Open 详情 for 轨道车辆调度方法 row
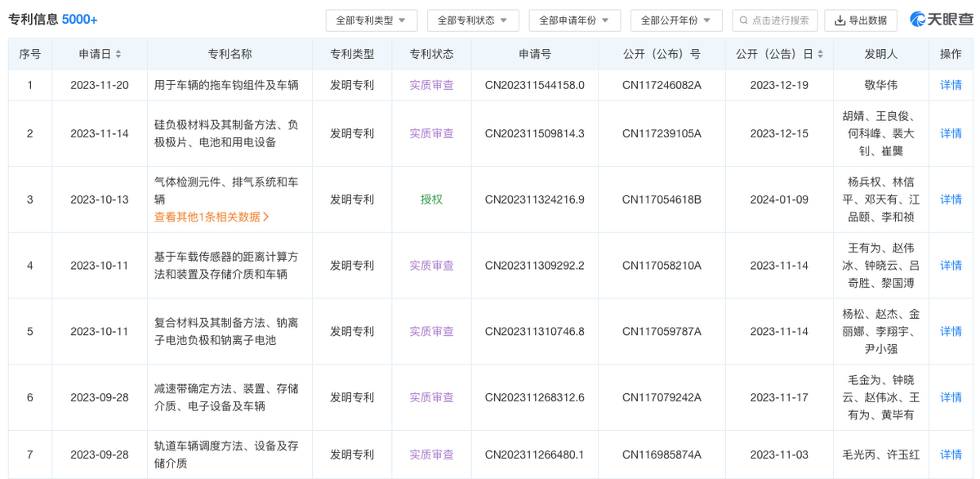Viewport: 980px width, 479px height. coord(951,454)
